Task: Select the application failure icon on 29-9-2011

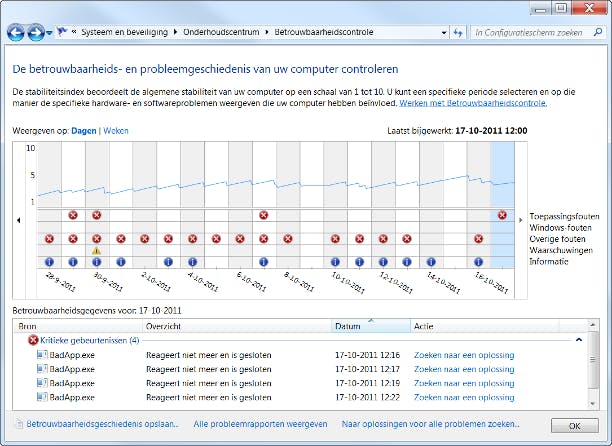Action: click(x=73, y=215)
